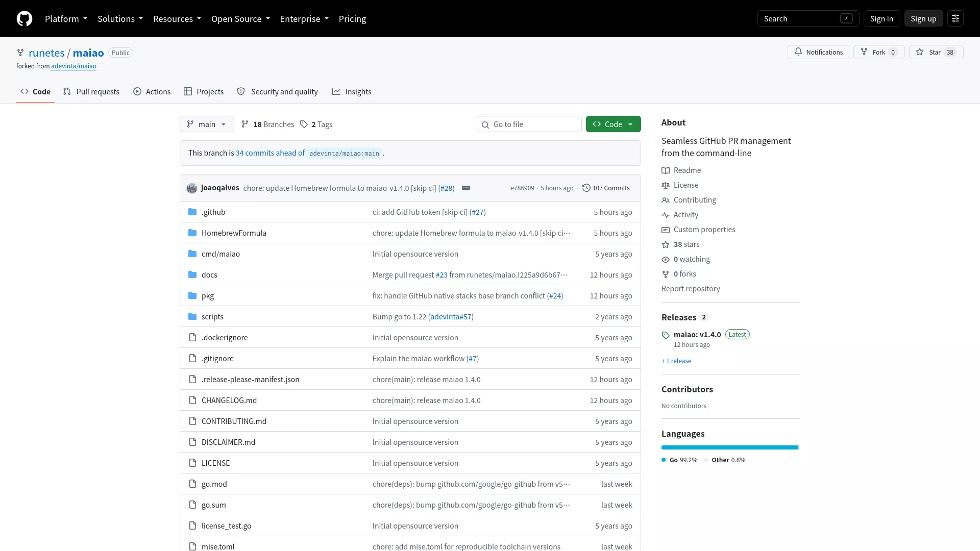Viewport: 980px width, 551px height.
Task: View the 18 Branches link
Action: (x=268, y=124)
